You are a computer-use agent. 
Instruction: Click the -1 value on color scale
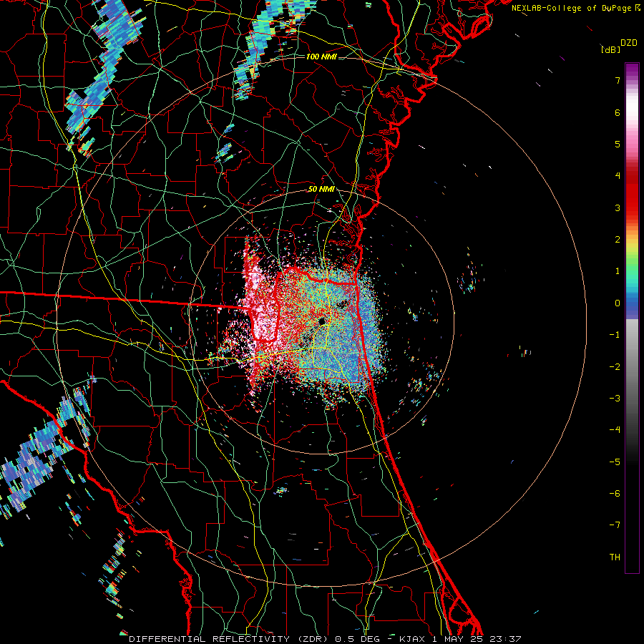click(x=615, y=335)
